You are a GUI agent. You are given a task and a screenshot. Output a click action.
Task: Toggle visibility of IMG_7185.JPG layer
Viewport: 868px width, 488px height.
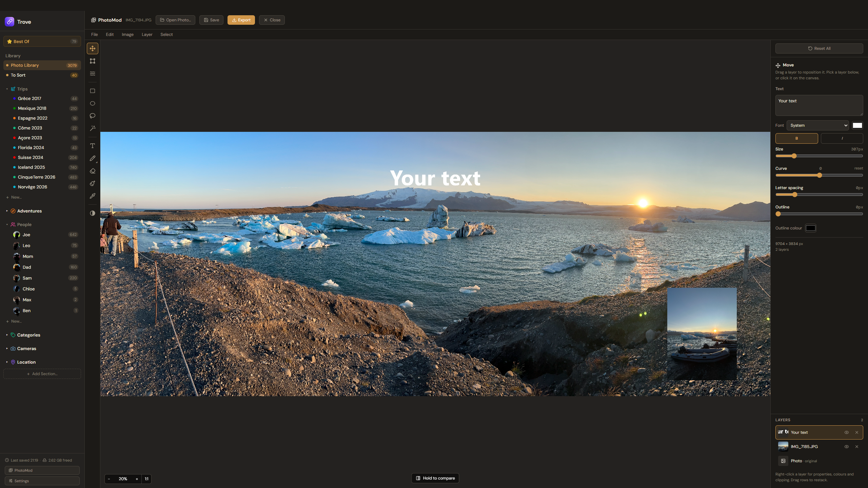[x=846, y=447]
